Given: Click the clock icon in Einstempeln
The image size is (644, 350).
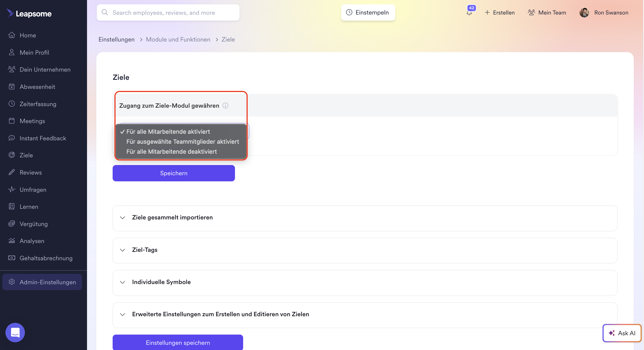Looking at the screenshot, I should 349,12.
